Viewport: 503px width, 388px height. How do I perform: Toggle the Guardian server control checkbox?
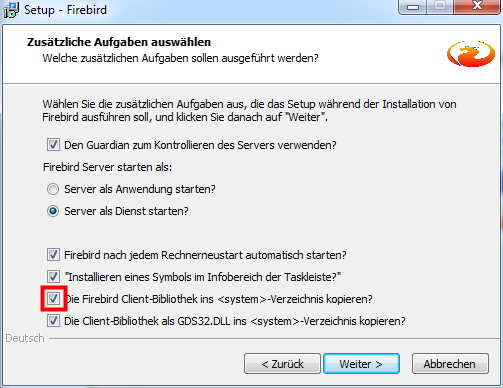tap(53, 145)
